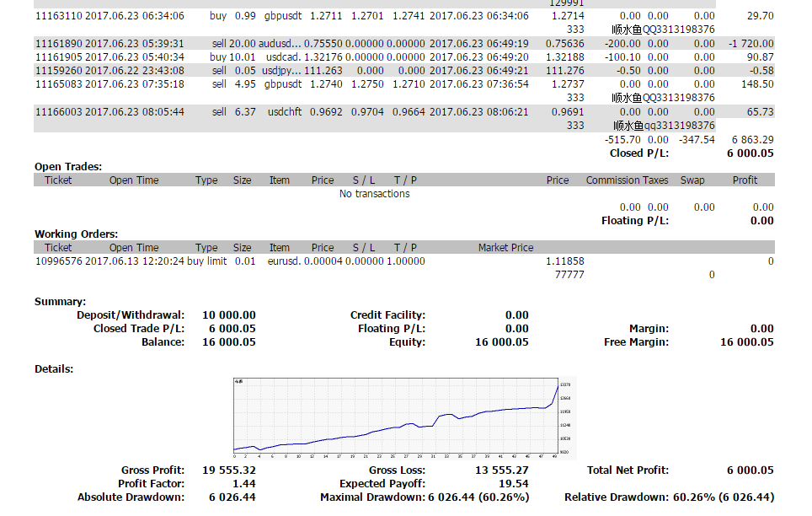The height and width of the screenshot is (516, 812).
Task: Click open time 2017.06.13 12:20:24
Action: [135, 261]
